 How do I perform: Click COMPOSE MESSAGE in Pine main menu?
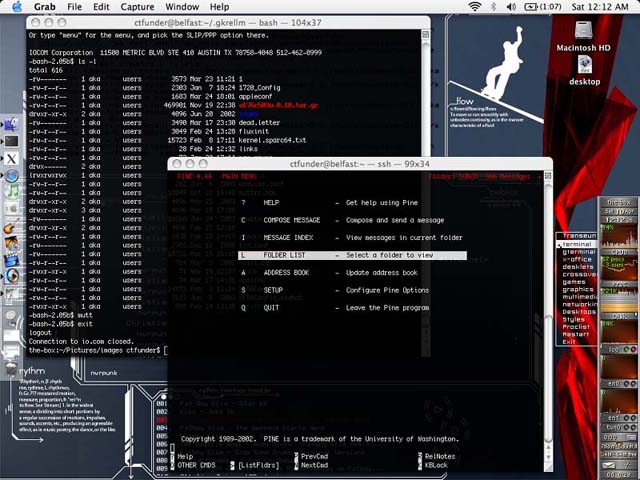pyautogui.click(x=291, y=220)
